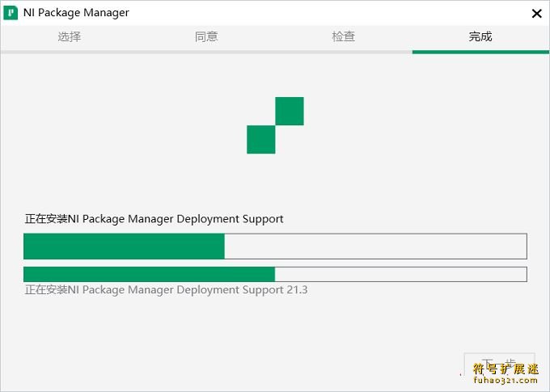Go to the 完成 step tab
This screenshot has height=392, width=550.
[x=480, y=36]
